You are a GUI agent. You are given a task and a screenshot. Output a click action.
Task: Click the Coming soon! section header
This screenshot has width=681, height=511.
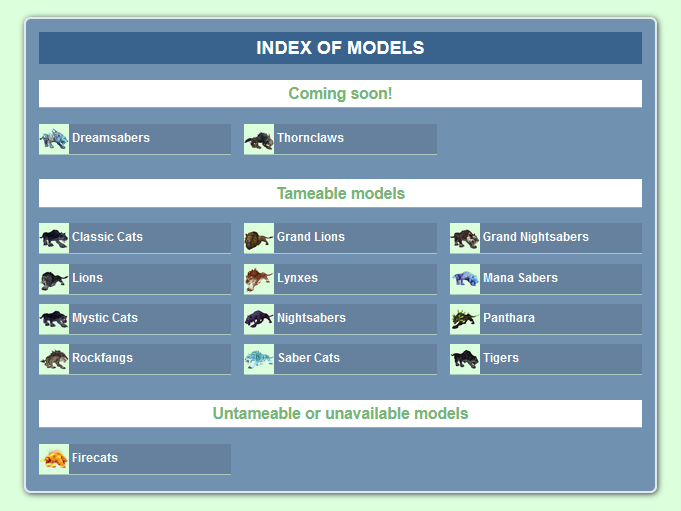340,93
